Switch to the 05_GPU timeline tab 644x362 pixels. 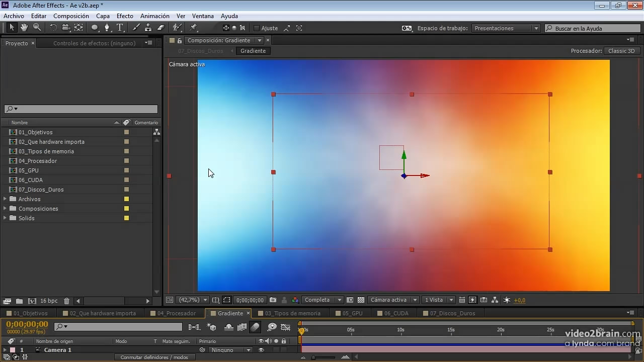352,313
